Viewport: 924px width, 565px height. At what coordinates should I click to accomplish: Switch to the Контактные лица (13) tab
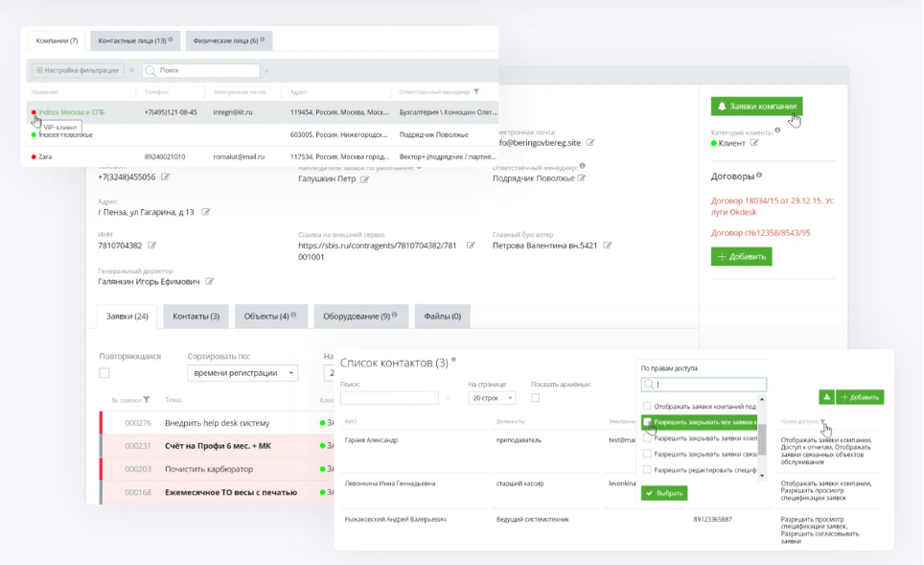pyautogui.click(x=135, y=40)
